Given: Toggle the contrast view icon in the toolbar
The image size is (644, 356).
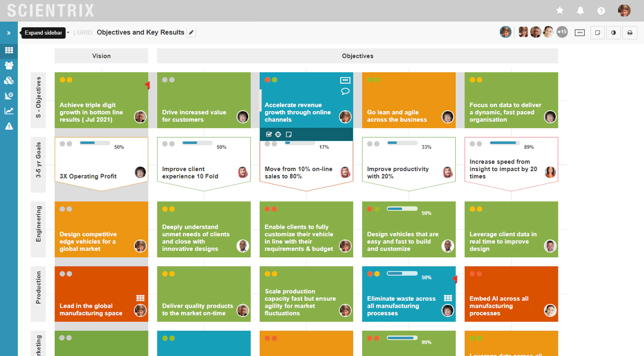Looking at the screenshot, I should pos(613,33).
